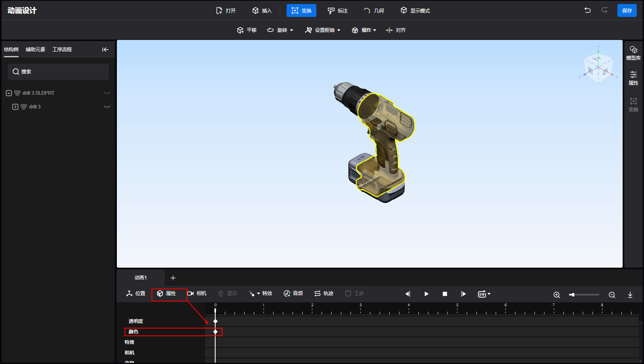Open the 设置枢轴 pivot dropdown
The width and height of the screenshot is (644, 364).
323,30
